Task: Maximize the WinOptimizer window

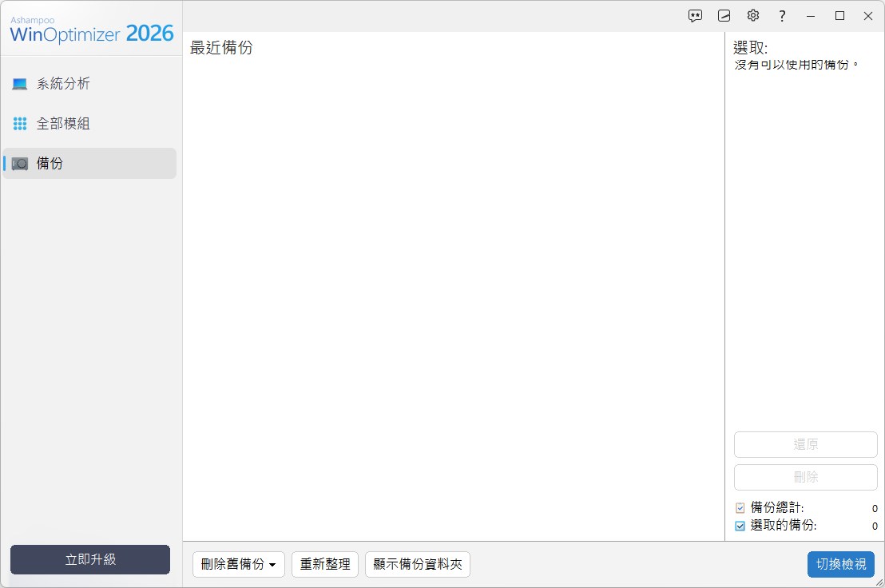Action: coord(839,16)
